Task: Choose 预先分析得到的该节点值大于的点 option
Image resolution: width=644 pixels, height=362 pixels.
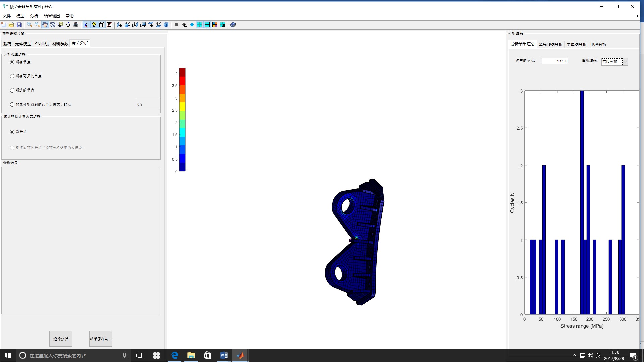Action: click(x=12, y=104)
